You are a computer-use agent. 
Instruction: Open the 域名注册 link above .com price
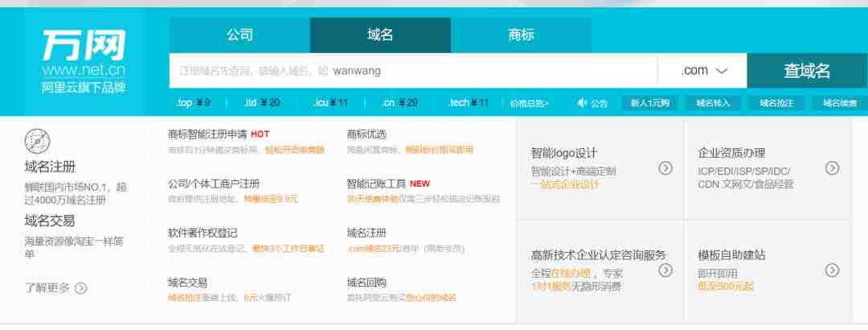tap(366, 233)
